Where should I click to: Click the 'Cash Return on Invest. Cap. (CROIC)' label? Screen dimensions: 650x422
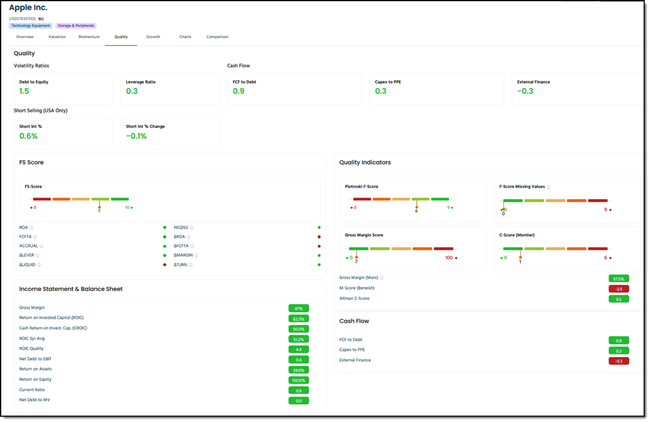pyautogui.click(x=53, y=328)
